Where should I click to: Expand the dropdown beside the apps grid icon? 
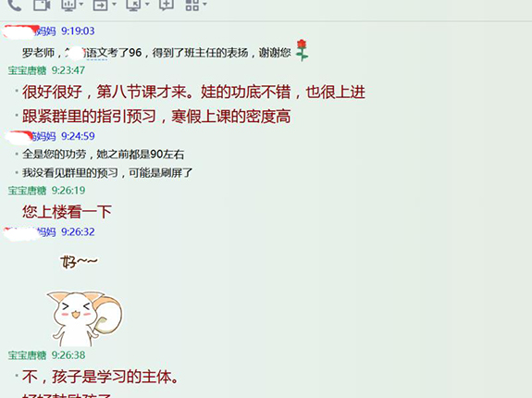click(204, 5)
